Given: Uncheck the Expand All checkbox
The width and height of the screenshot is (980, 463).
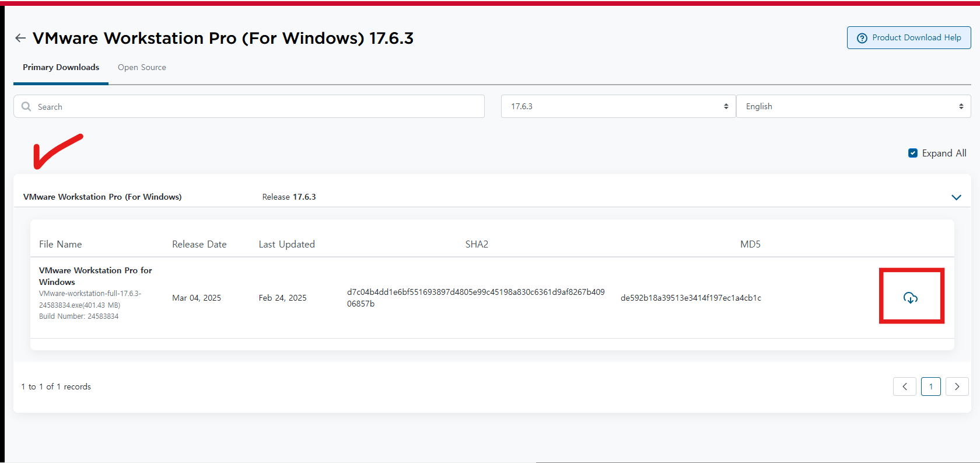Looking at the screenshot, I should pyautogui.click(x=913, y=153).
